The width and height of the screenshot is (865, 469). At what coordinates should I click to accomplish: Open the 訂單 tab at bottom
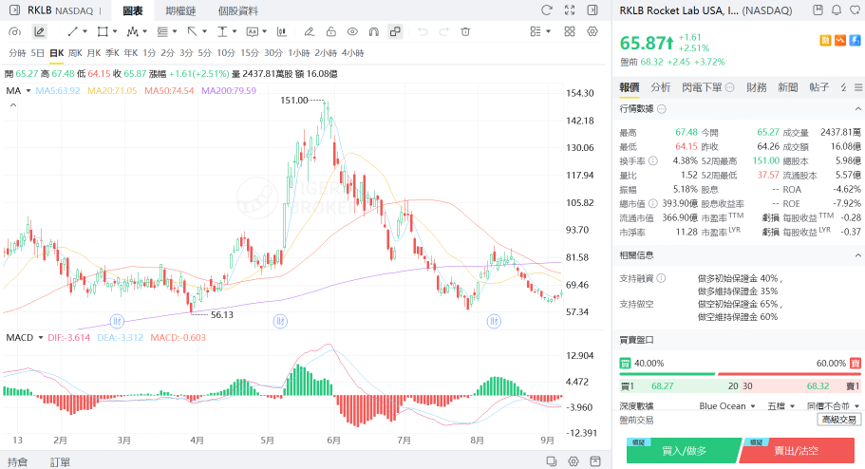pos(60,462)
